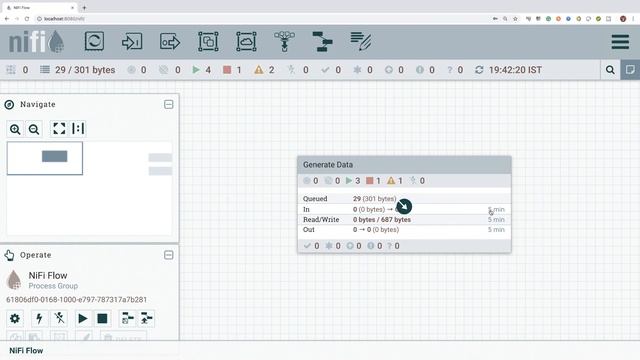
Task: Click the fit-to-screen icon in Navigate
Action: 59,129
